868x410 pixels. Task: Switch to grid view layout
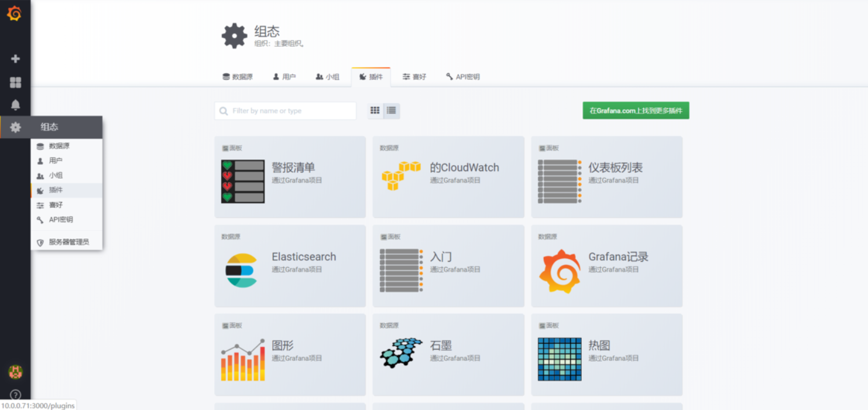[375, 111]
